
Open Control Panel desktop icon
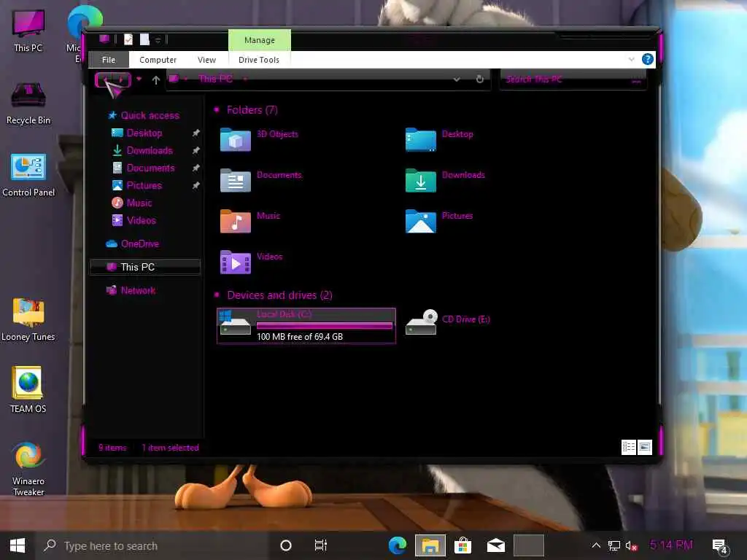[28, 175]
